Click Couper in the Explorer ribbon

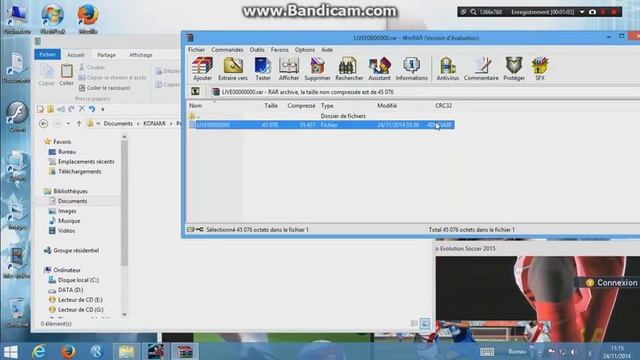coord(92,67)
